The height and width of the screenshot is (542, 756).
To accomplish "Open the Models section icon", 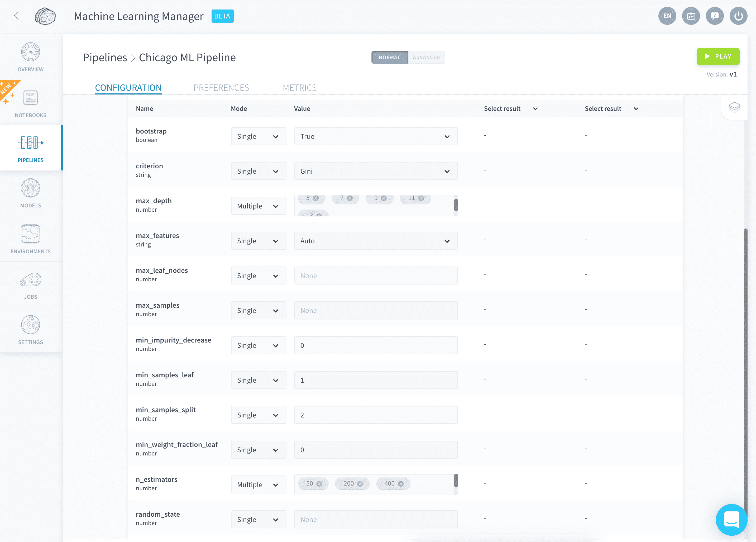I will point(31,188).
